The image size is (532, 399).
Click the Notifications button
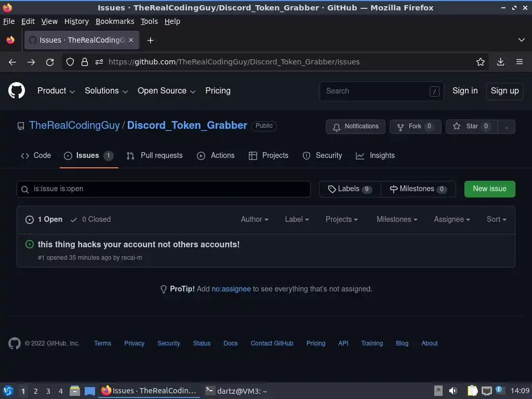[355, 127]
